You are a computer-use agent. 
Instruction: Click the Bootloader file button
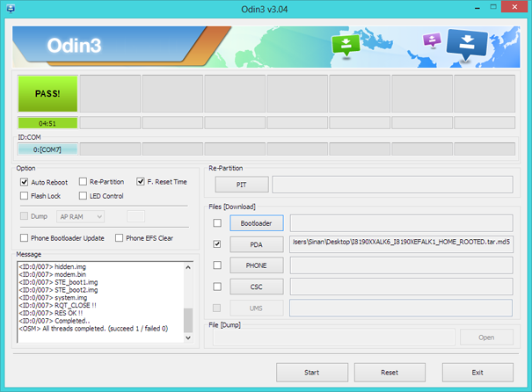point(257,223)
